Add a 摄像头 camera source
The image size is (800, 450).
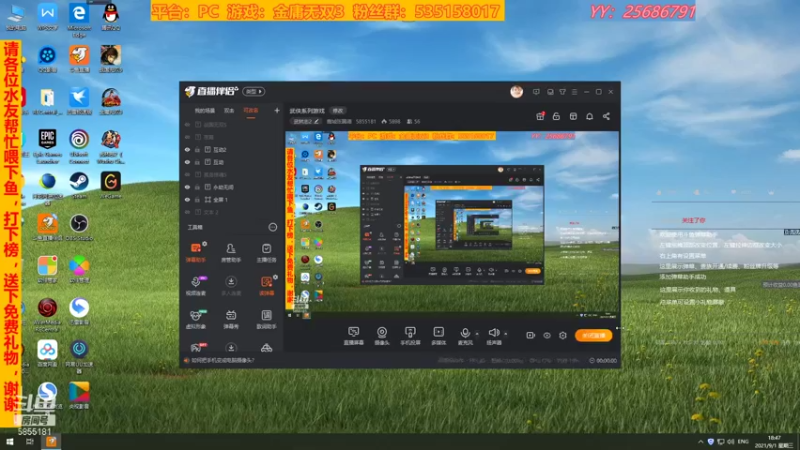382,336
